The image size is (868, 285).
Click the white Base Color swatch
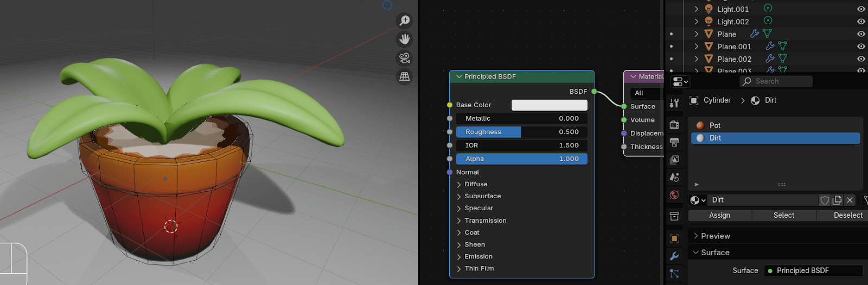pyautogui.click(x=549, y=105)
